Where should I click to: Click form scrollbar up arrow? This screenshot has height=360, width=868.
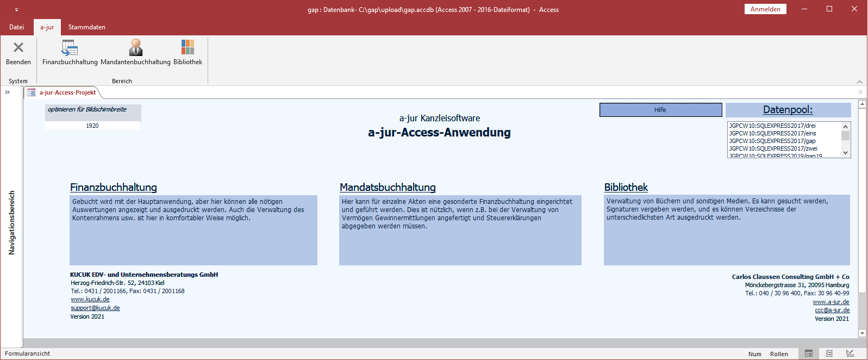coord(862,104)
